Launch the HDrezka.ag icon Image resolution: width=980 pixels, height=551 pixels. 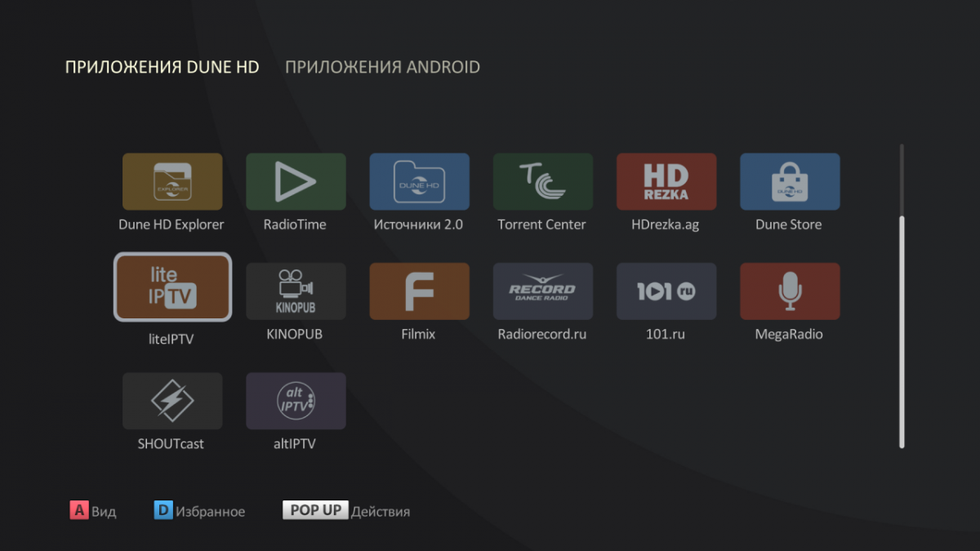(666, 181)
